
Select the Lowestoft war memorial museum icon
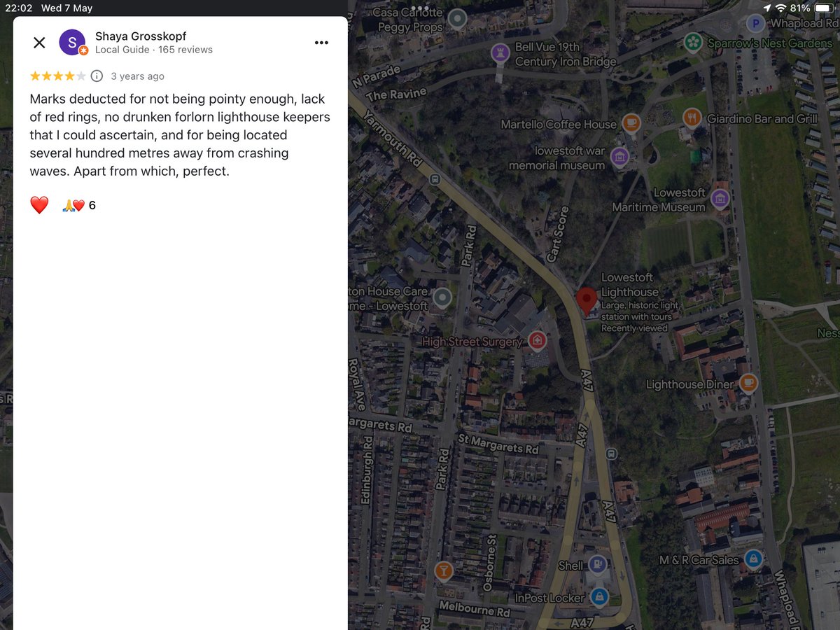(619, 157)
